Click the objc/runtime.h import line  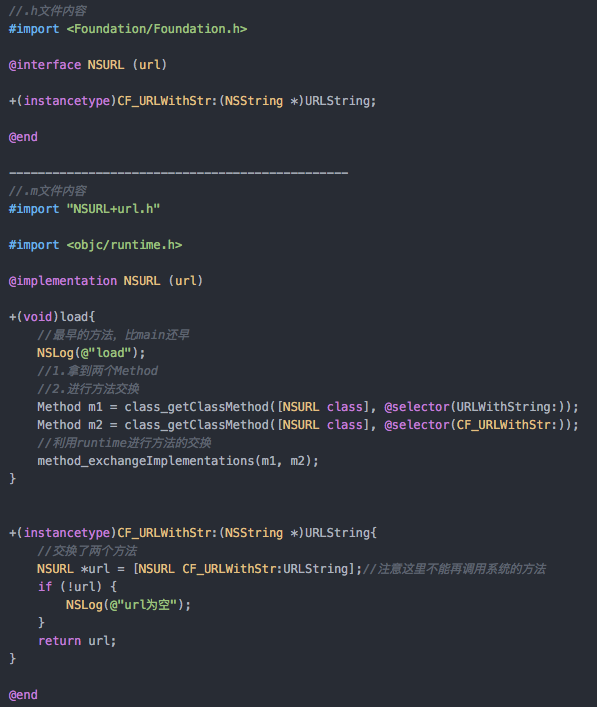pyautogui.click(x=95, y=245)
